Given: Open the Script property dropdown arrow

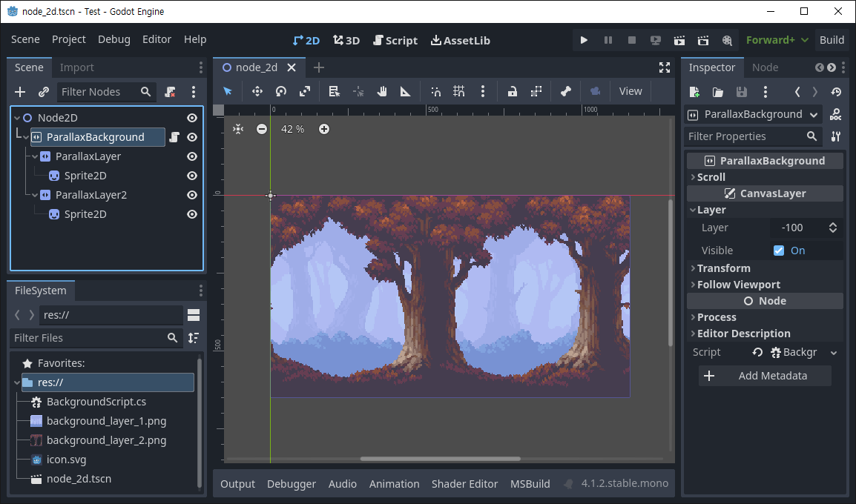Looking at the screenshot, I should [834, 353].
